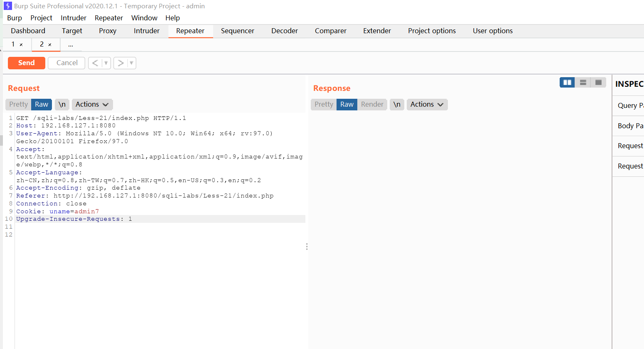This screenshot has height=349, width=644.
Task: Expand the Response Actions dropdown
Action: pyautogui.click(x=427, y=105)
